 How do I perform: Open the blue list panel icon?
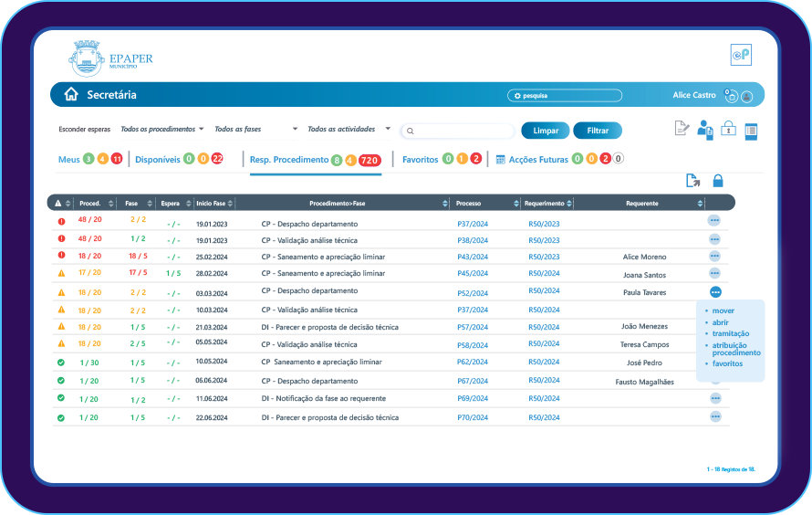[751, 131]
